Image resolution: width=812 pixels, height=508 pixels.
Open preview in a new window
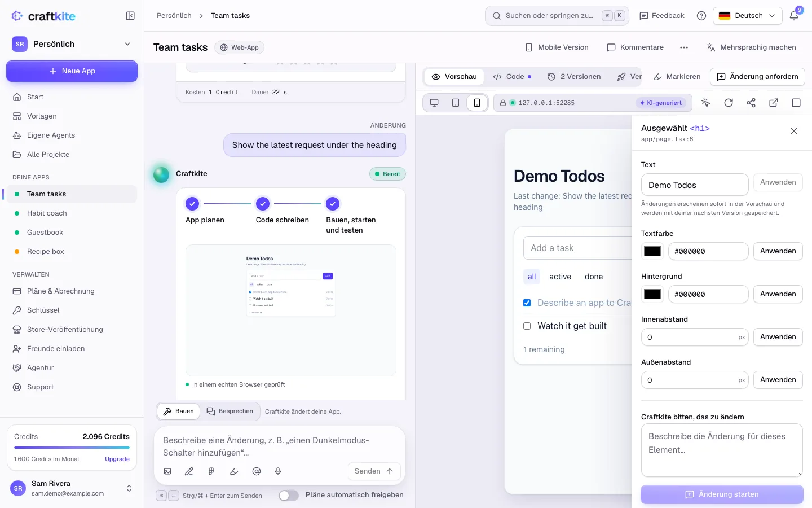click(774, 103)
